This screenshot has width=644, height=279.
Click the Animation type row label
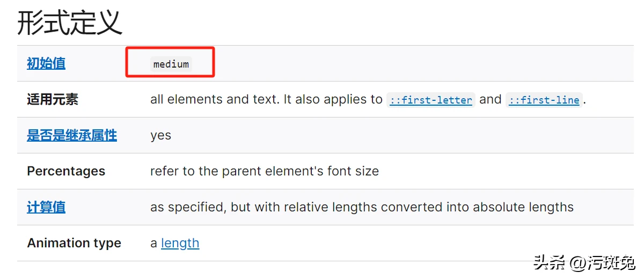pyautogui.click(x=74, y=243)
